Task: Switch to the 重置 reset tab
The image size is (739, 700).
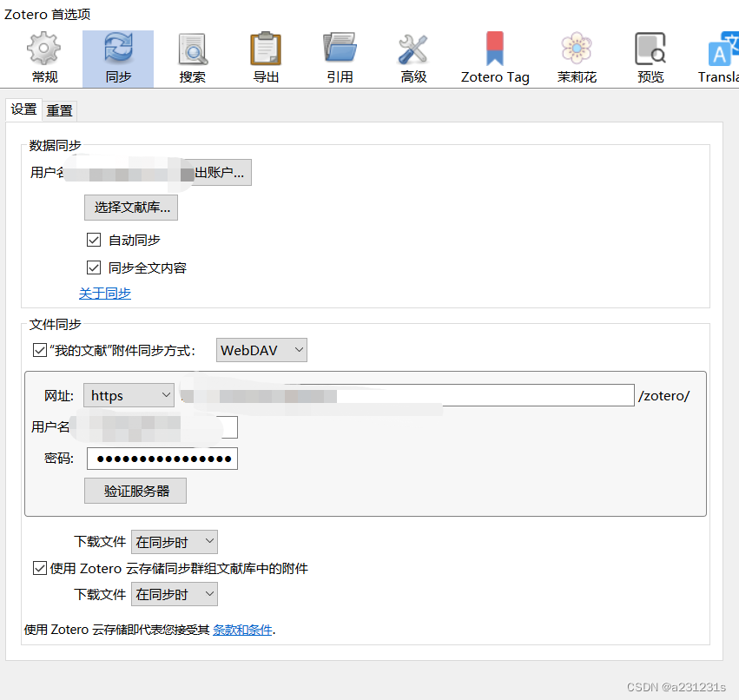Action: [x=59, y=111]
